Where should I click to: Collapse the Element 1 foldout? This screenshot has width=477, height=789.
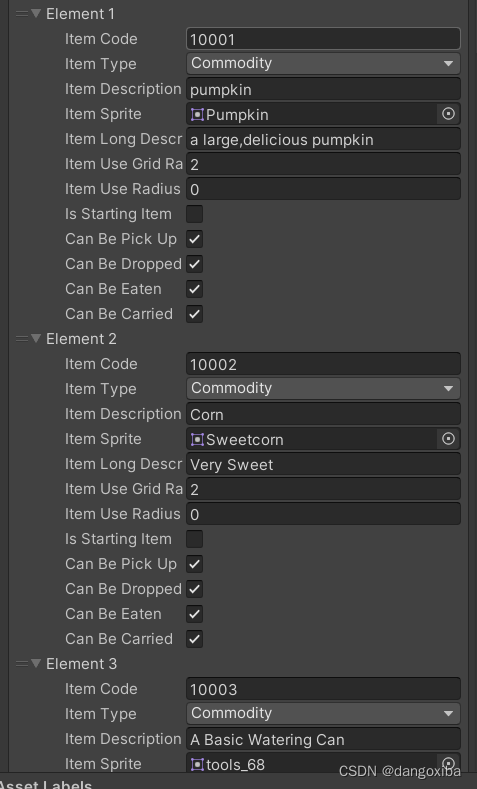[x=36, y=13]
